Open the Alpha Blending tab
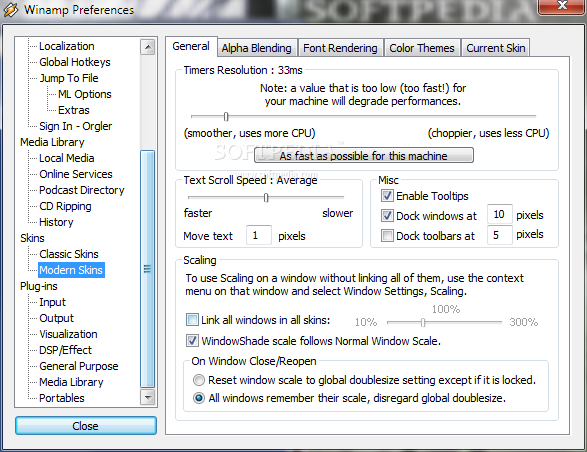 (x=256, y=48)
